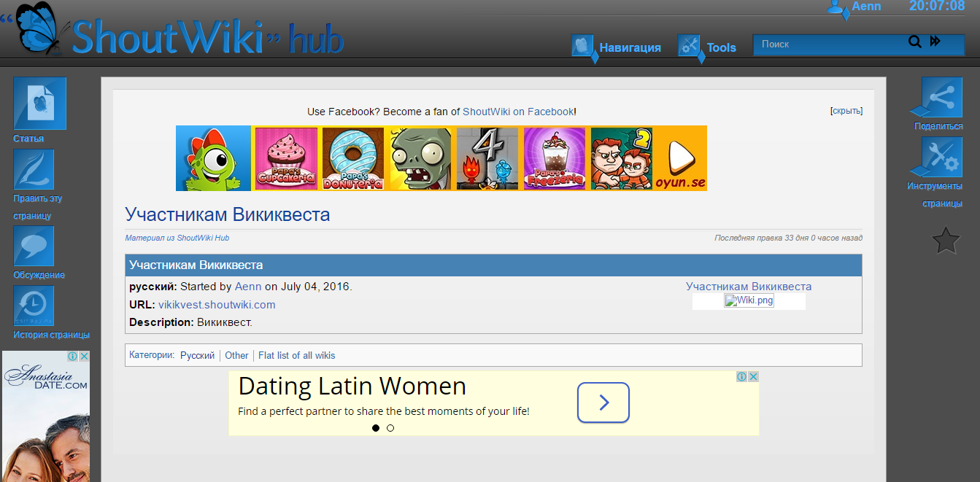Click the Материал из ShoutWiki Hub text
The image size is (980, 482).
177,238
